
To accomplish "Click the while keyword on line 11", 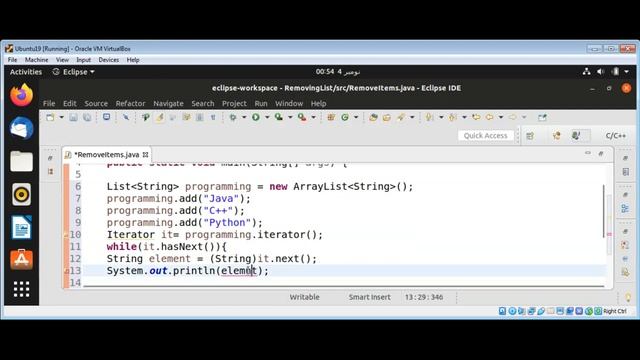I will 122,247.
